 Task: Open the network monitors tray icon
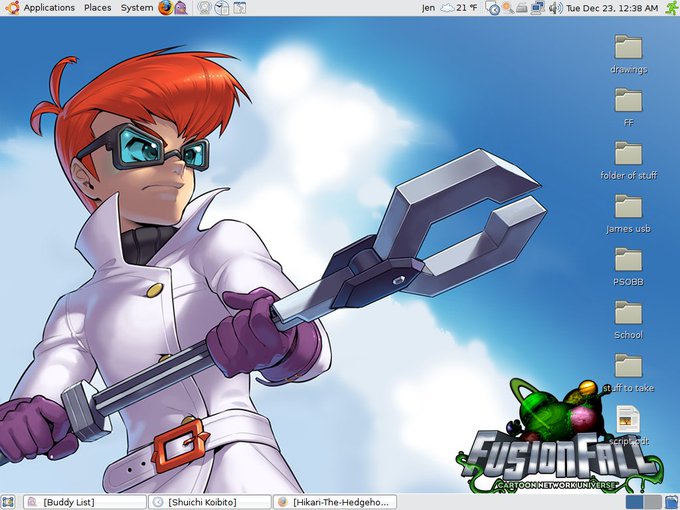tap(538, 8)
